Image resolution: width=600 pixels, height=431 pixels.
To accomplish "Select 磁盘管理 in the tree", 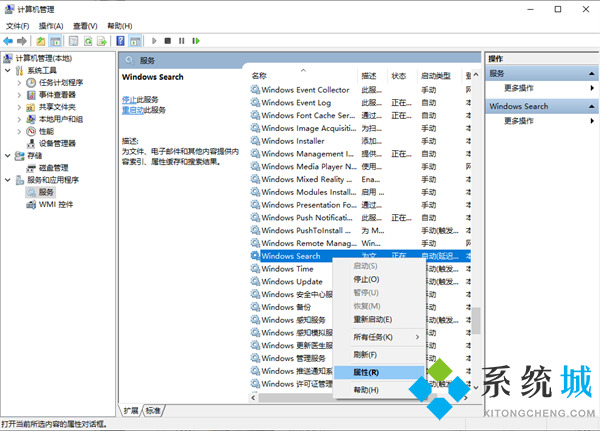I will pos(54,168).
